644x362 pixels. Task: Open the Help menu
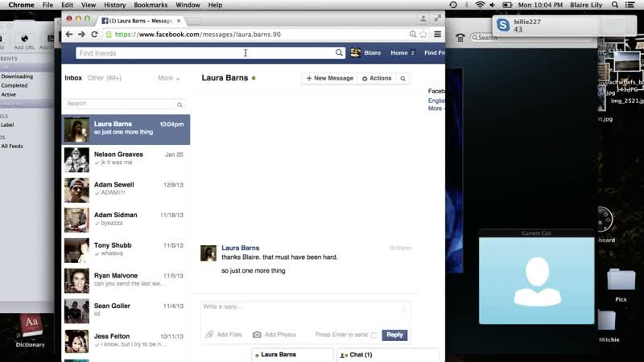pyautogui.click(x=215, y=5)
